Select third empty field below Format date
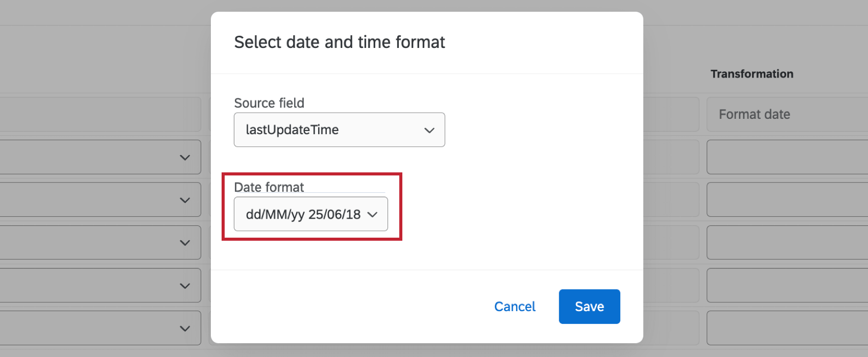The height and width of the screenshot is (357, 868). (786, 242)
